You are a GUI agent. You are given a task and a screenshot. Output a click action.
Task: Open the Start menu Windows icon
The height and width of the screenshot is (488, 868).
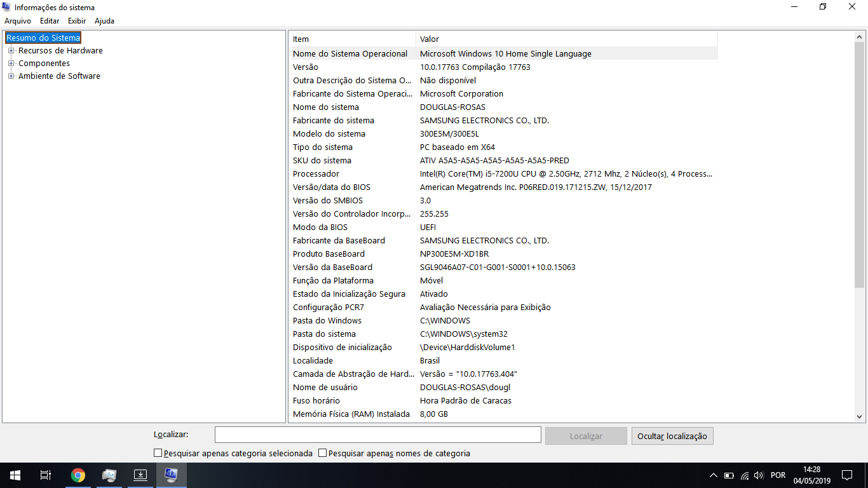coord(15,475)
